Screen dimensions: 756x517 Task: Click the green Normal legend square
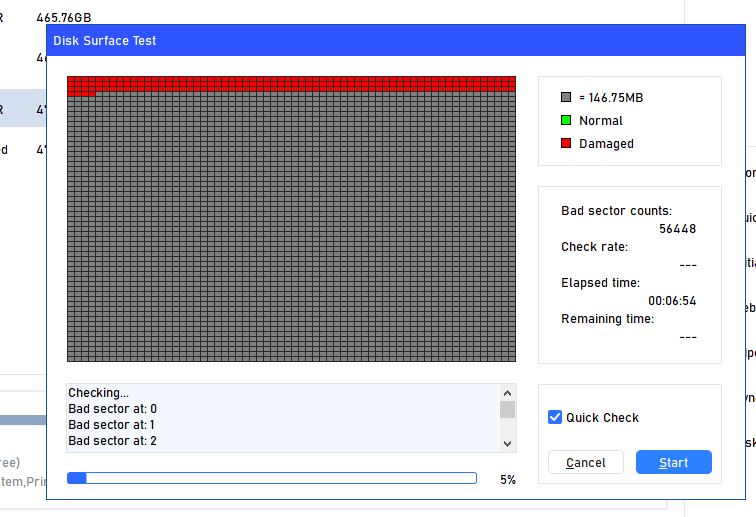point(566,121)
